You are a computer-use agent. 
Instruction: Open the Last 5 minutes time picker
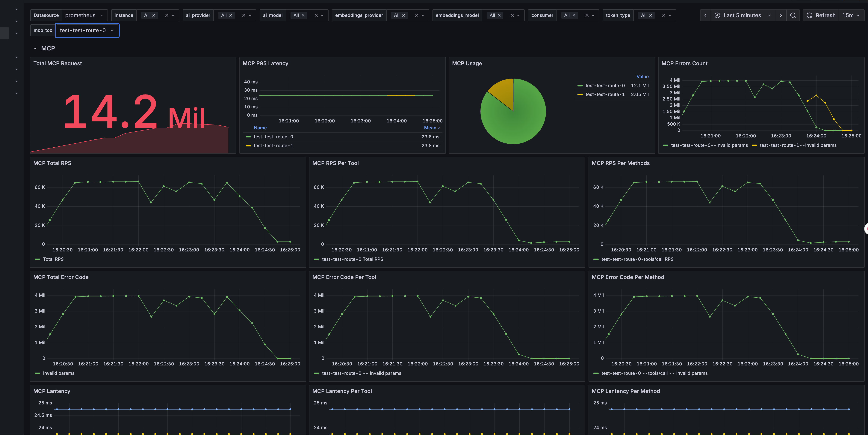point(742,16)
